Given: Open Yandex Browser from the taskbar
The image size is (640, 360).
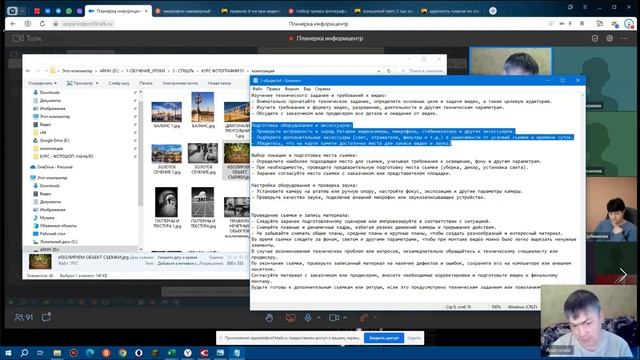Looking at the screenshot, I should coord(188,353).
